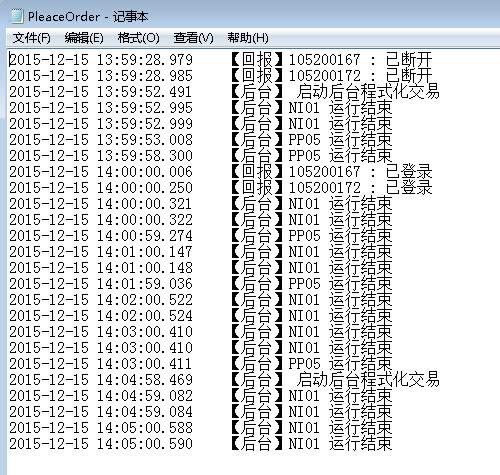The width and height of the screenshot is (500, 475).
Task: Click the PP05 line at 13:59:53.008
Action: click(201, 140)
